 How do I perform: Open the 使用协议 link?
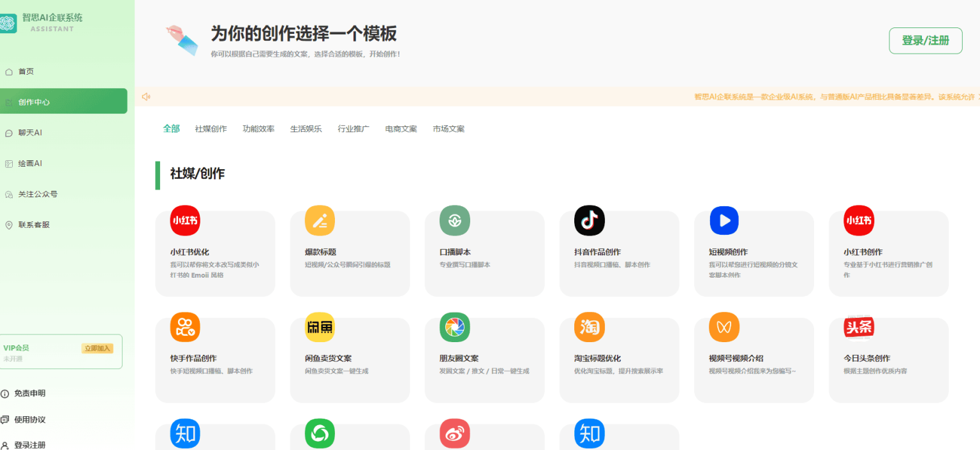[x=30, y=419]
